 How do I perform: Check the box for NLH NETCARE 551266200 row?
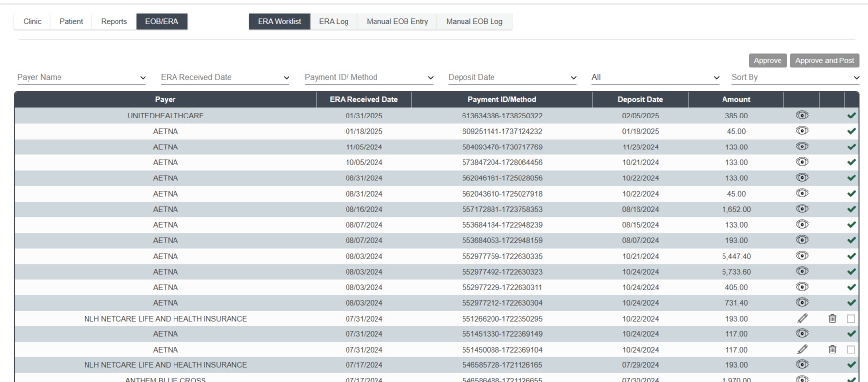(851, 319)
